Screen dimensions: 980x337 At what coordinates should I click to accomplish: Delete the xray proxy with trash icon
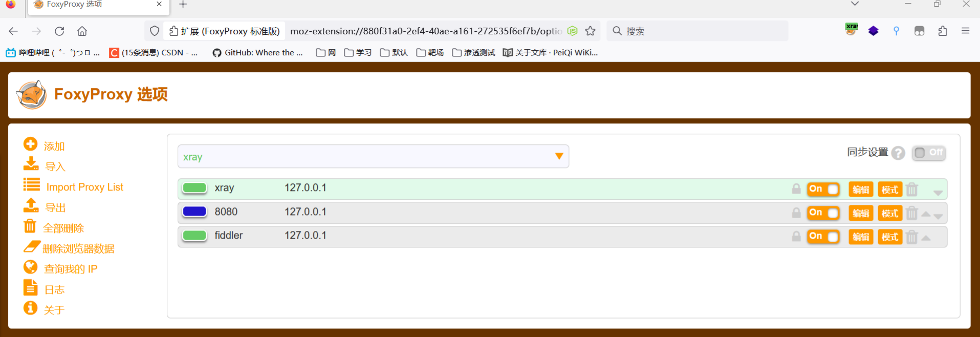(912, 189)
